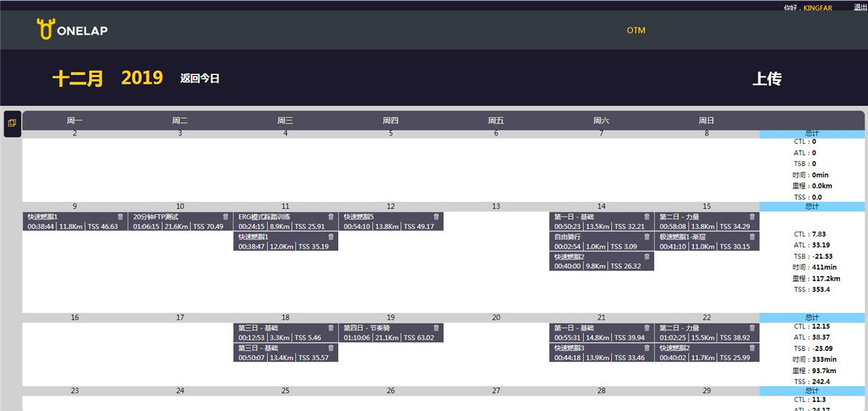
Task: Delete the 20分钟FTP测试 workout
Action: 226,217
